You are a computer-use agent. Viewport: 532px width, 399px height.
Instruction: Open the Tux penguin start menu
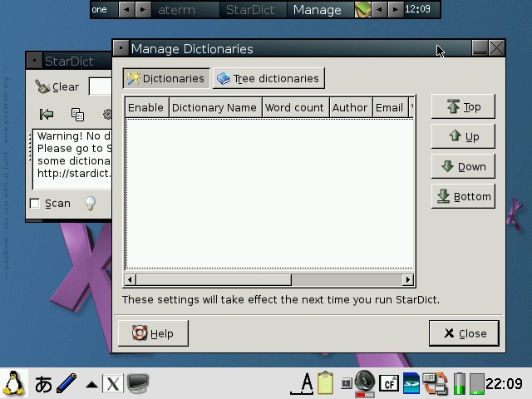coord(14,383)
